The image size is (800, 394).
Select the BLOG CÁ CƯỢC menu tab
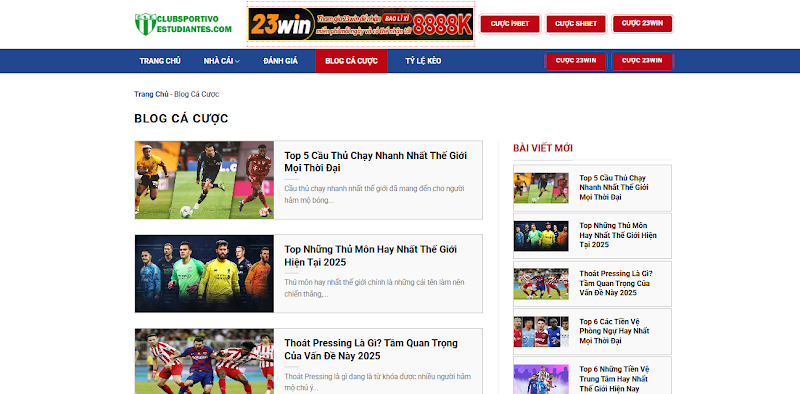(352, 61)
